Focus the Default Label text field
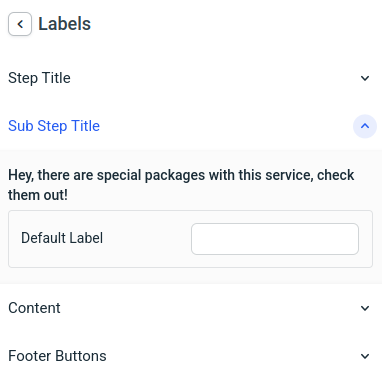Screen dimensions: 382x382 pyautogui.click(x=275, y=239)
